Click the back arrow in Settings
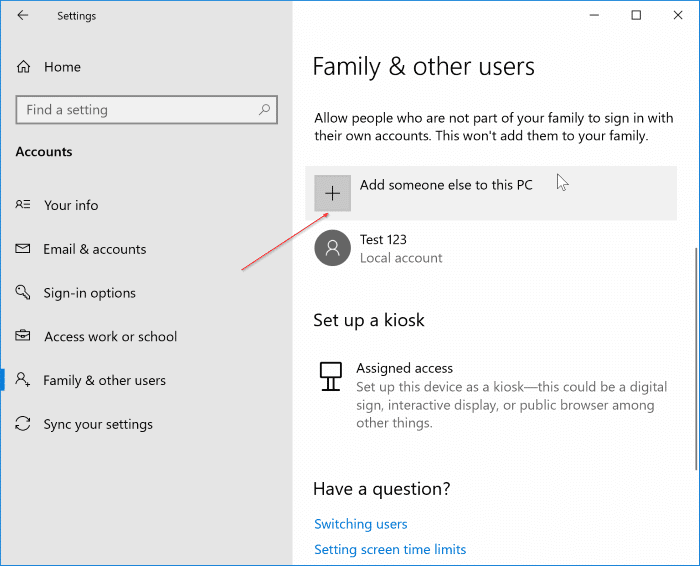Image resolution: width=700 pixels, height=566 pixels. point(22,16)
